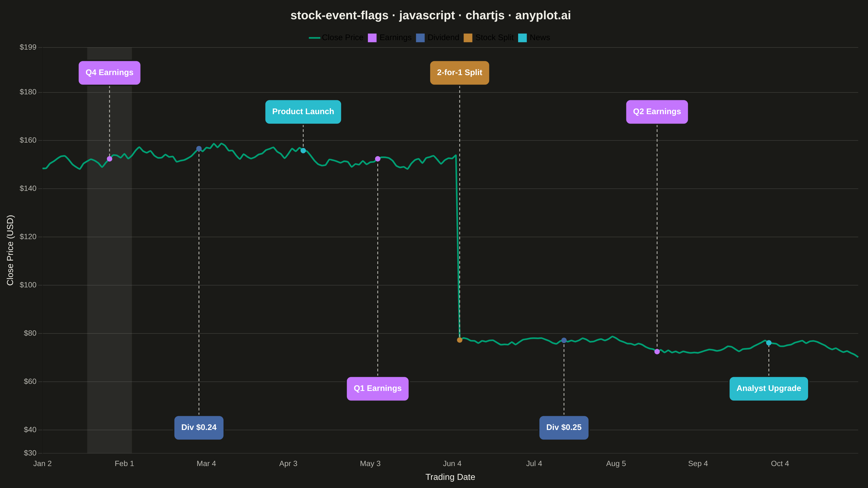Click the "Trading Date" axis title
Screen dimensions: 868x488
(x=450, y=477)
